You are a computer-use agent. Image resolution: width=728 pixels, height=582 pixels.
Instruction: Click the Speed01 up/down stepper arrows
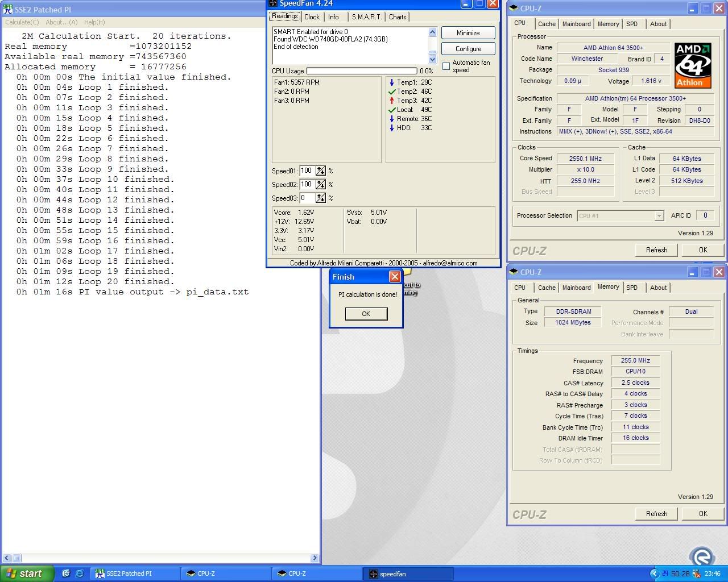321,171
